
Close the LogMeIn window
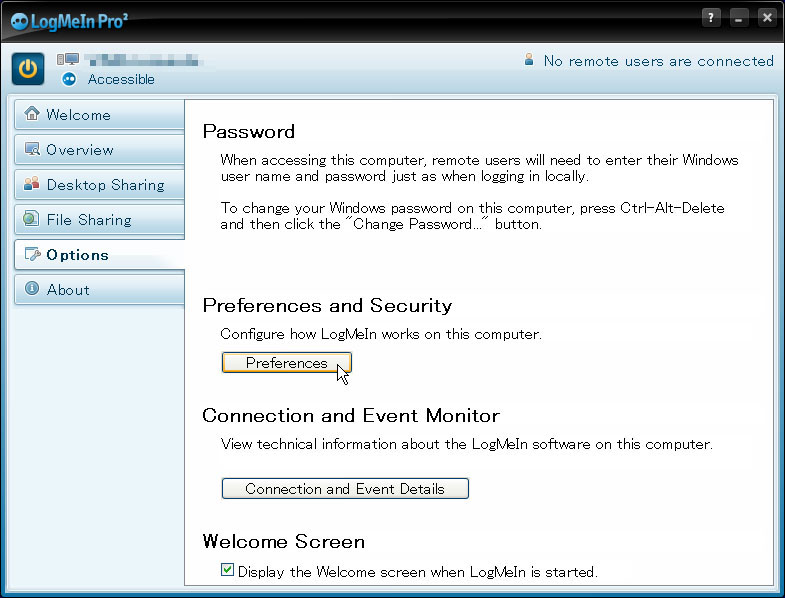[767, 18]
